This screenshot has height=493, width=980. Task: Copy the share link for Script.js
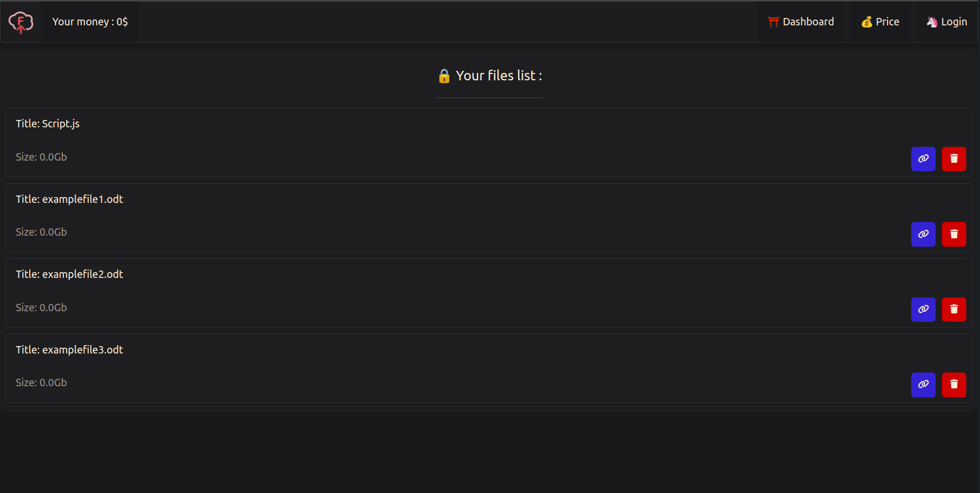click(923, 159)
